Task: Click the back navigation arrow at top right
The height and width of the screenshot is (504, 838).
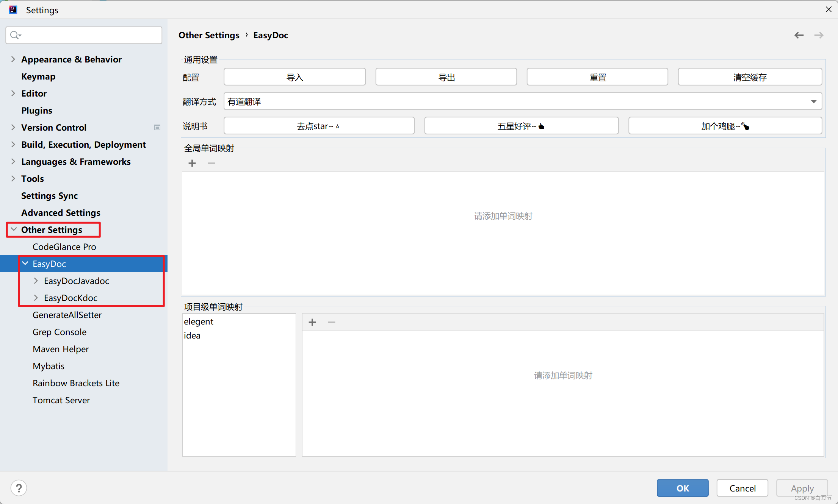Action: [799, 35]
